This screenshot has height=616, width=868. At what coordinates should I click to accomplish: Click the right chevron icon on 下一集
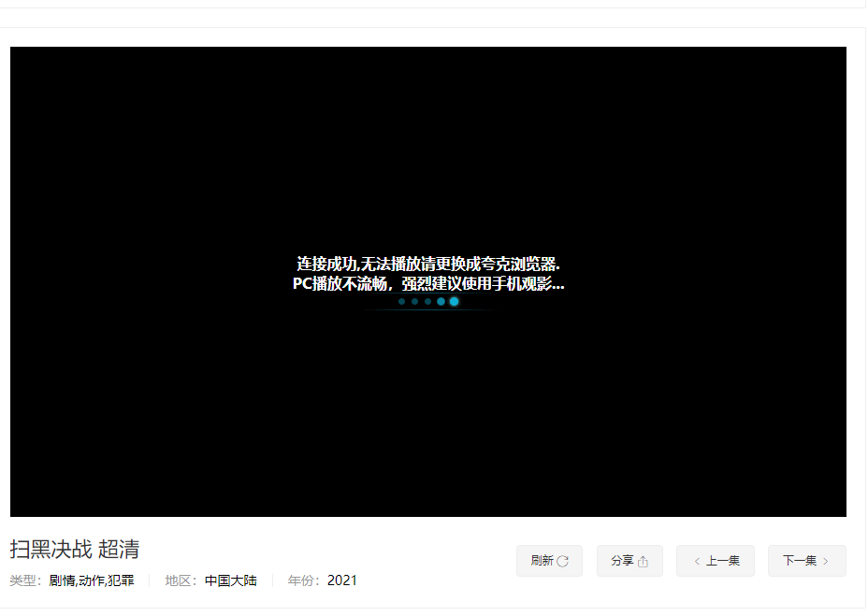[827, 561]
